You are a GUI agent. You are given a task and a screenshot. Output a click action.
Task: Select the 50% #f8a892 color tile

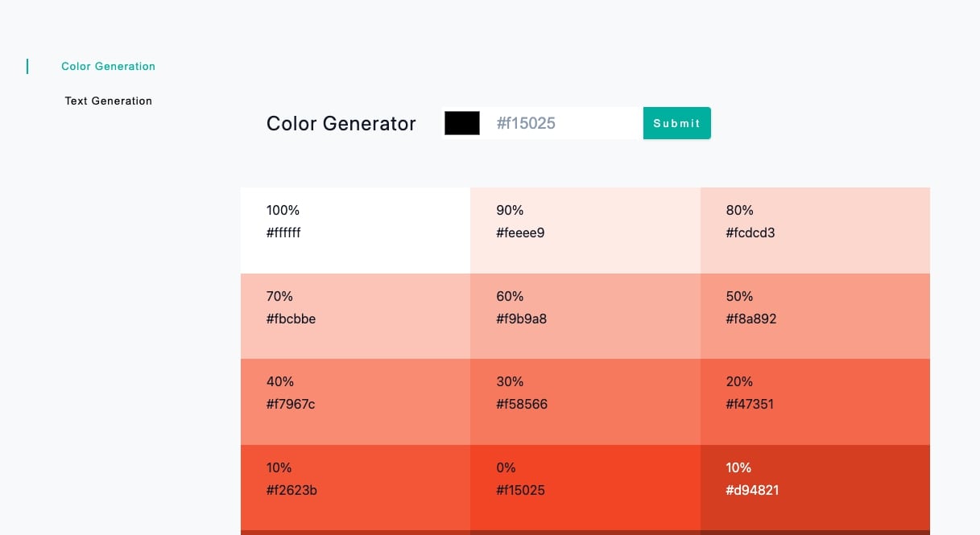pyautogui.click(x=815, y=316)
